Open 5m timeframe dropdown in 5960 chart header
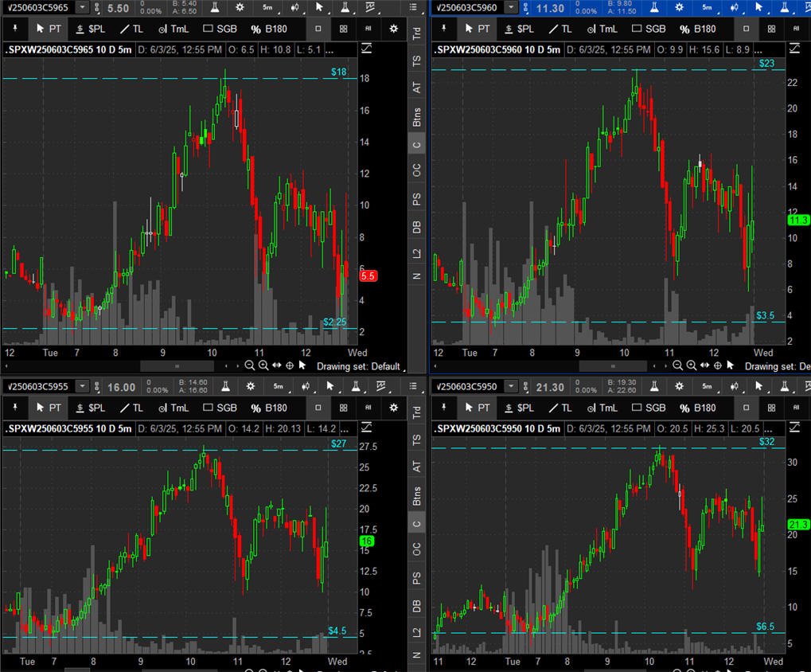Screen dimensions: 811x672 click(708, 7)
